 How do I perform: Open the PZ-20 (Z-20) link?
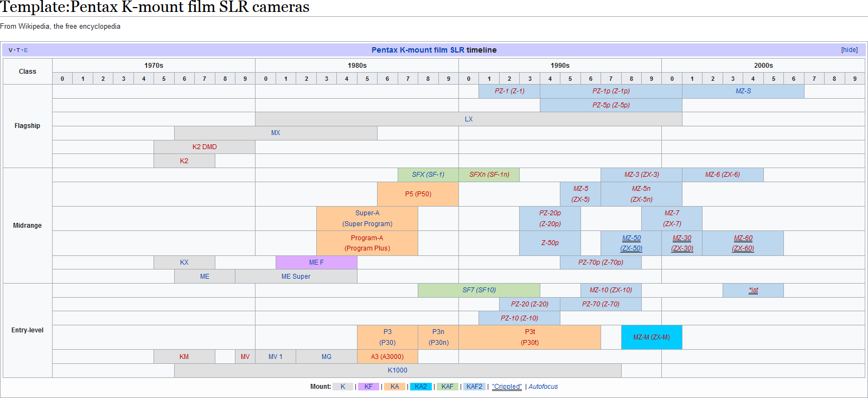[x=530, y=304]
